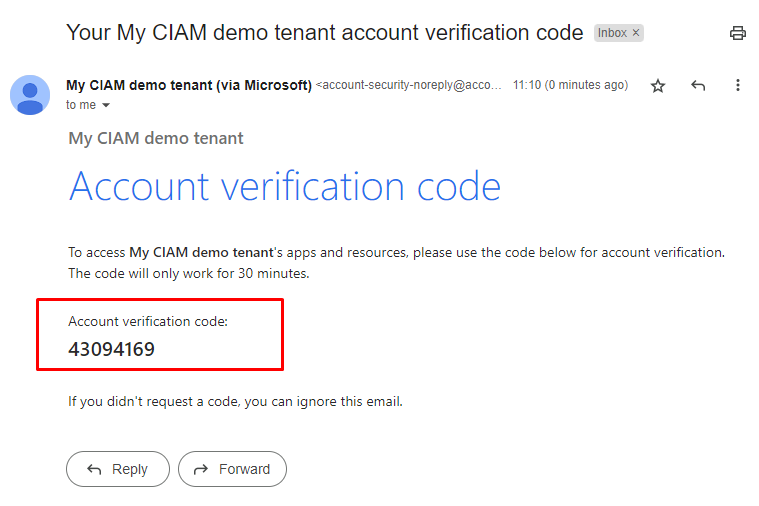The image size is (759, 506).
Task: Click the reply arrow icon beside the star
Action: (698, 86)
